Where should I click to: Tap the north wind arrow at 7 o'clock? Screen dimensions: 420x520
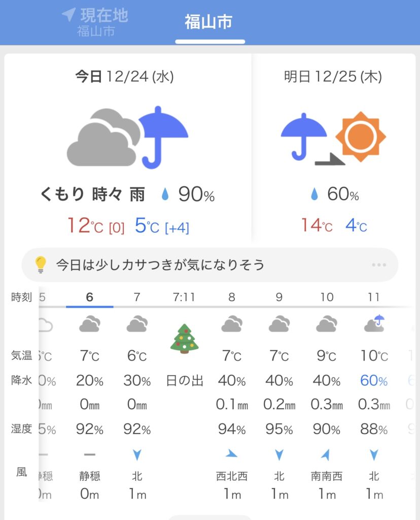point(137,454)
